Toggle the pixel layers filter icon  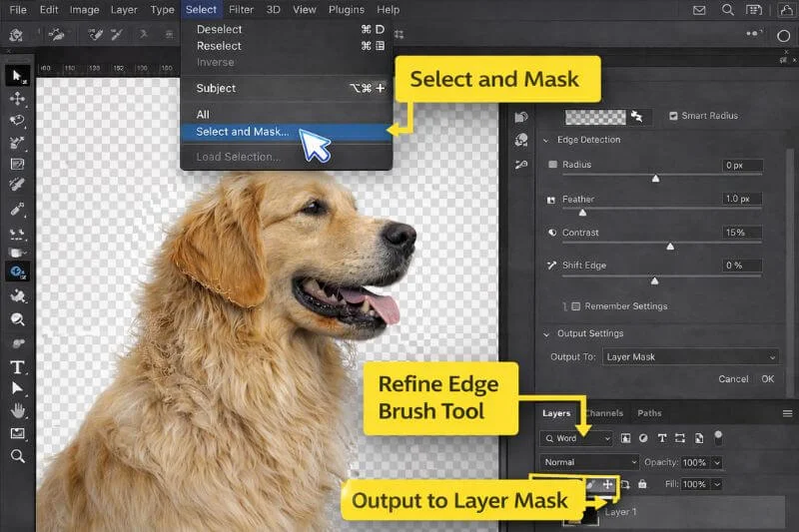626,438
